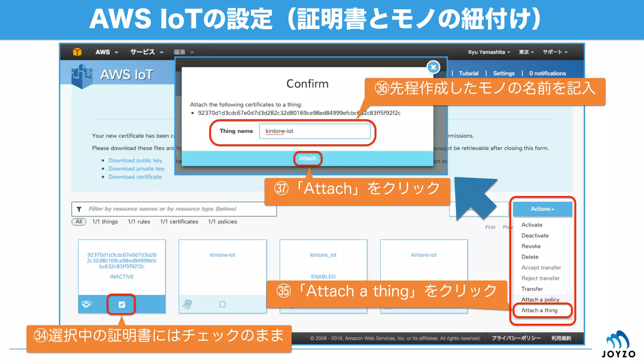Click Download private key link
The width and height of the screenshot is (644, 362).
136,169
